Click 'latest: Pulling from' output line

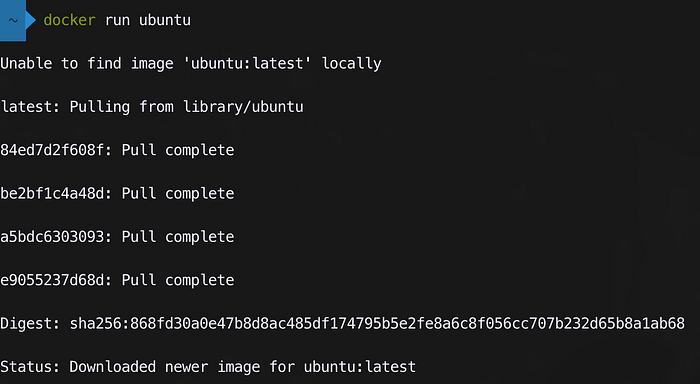152,107
